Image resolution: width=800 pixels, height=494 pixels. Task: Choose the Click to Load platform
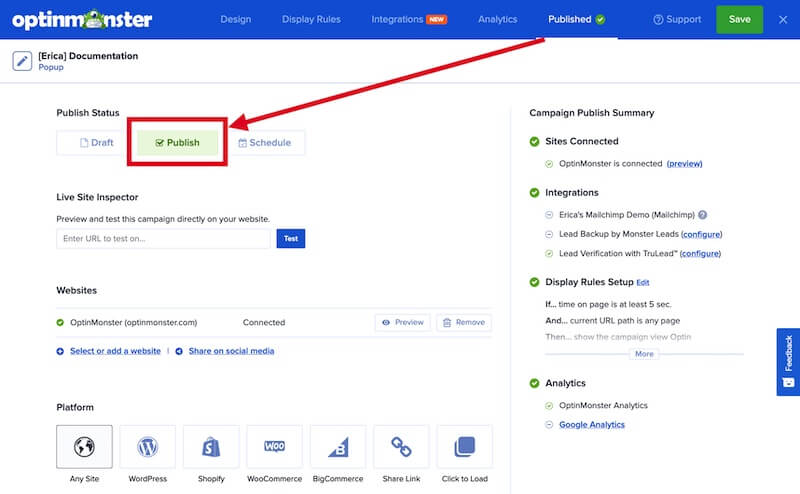[464, 446]
